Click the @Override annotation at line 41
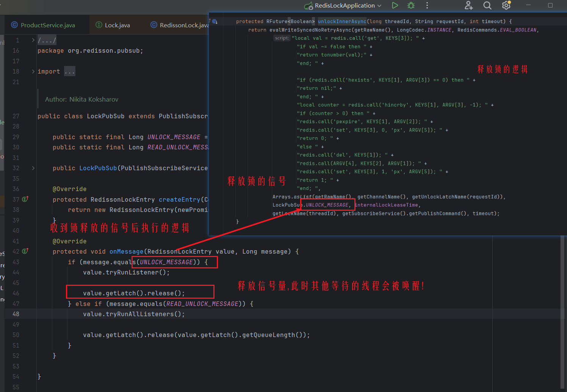This screenshot has height=392, width=567. 69,241
